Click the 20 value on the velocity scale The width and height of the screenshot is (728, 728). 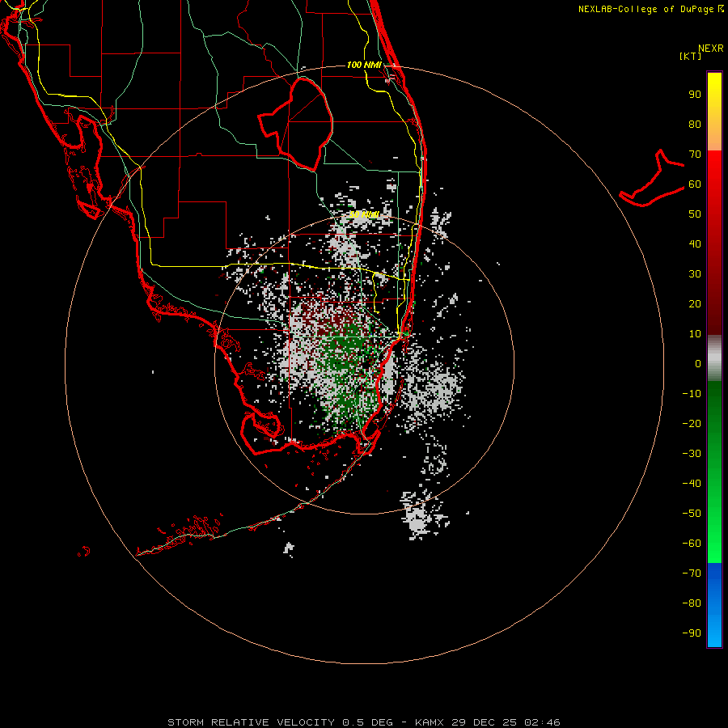[695, 304]
